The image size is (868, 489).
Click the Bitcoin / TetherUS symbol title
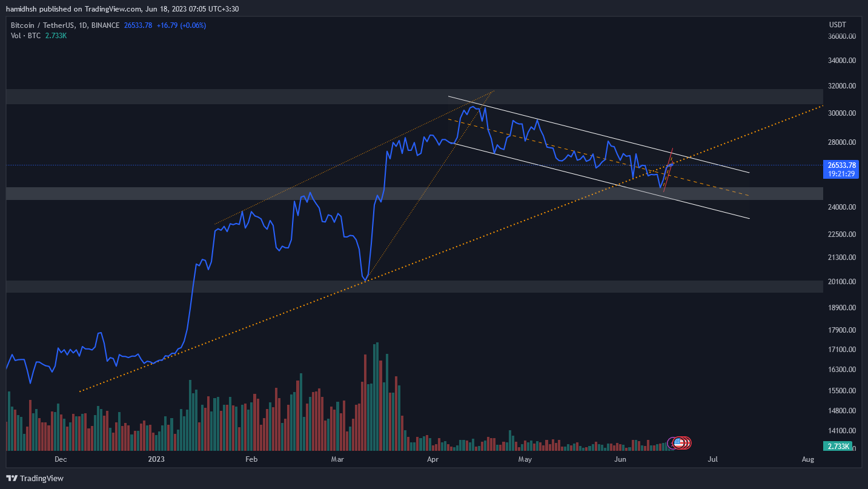click(x=41, y=25)
